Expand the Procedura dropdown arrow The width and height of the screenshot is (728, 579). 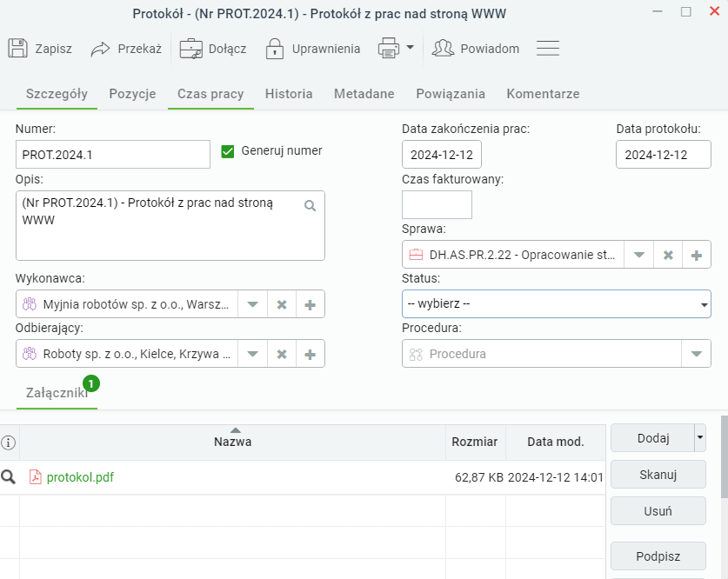(x=696, y=354)
